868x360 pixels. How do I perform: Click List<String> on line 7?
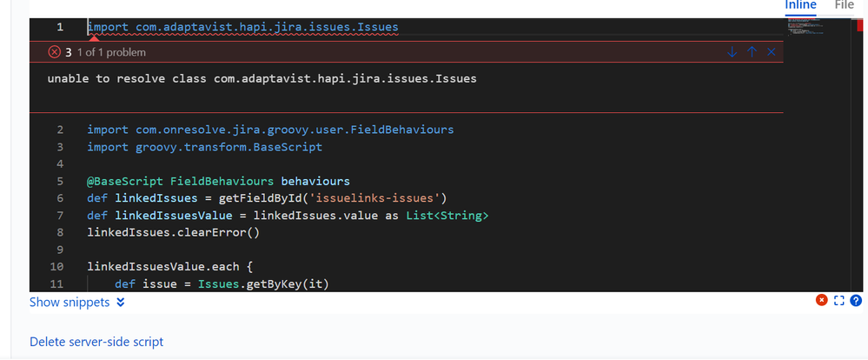[447, 216]
